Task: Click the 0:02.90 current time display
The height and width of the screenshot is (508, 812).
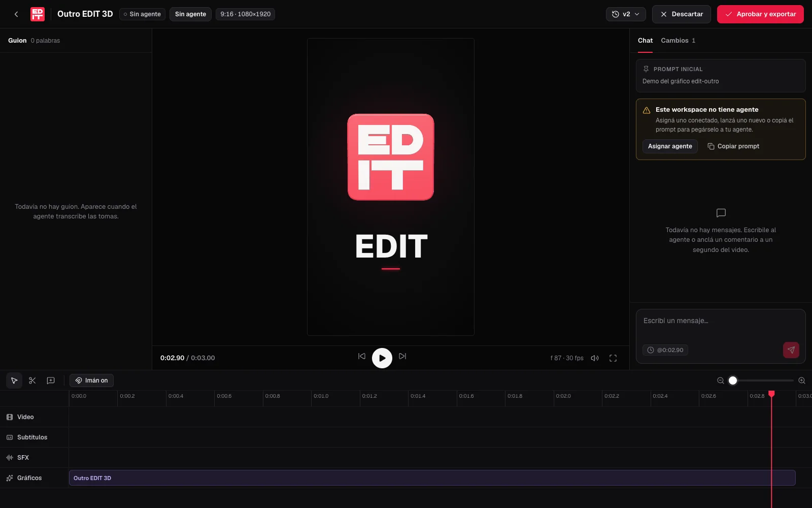Action: pos(172,358)
